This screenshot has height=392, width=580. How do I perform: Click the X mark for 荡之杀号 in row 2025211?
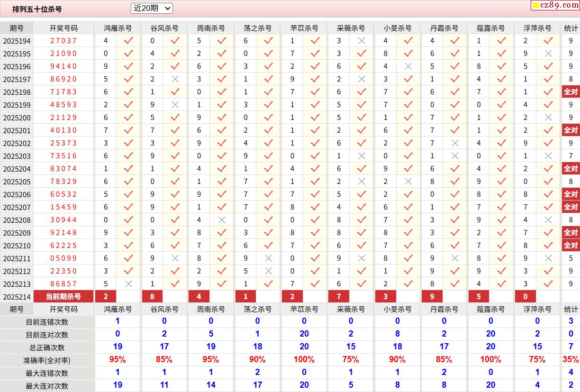click(x=269, y=258)
